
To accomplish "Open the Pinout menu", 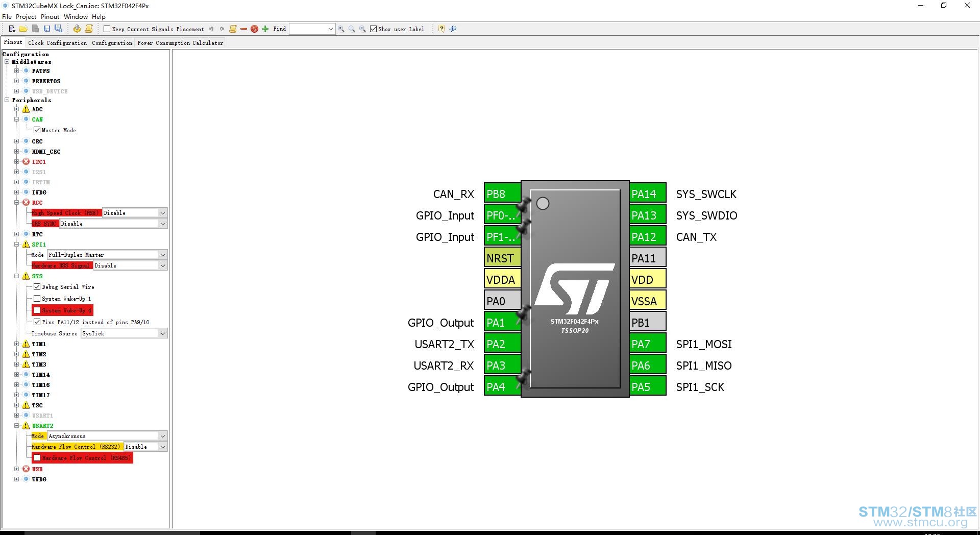I will click(50, 17).
